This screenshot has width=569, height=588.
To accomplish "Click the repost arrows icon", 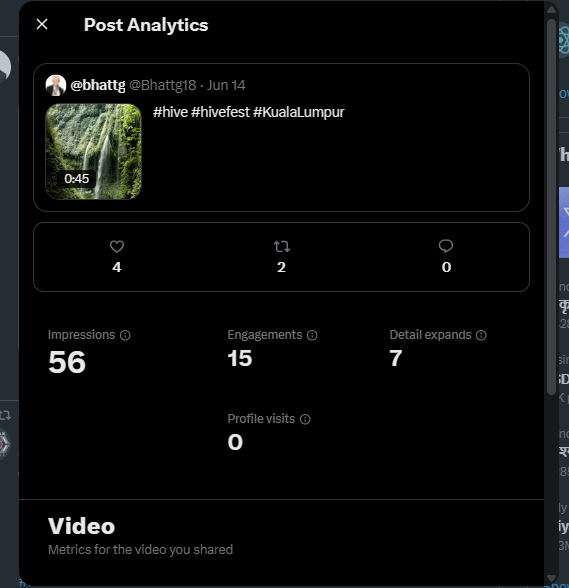I will pos(281,246).
